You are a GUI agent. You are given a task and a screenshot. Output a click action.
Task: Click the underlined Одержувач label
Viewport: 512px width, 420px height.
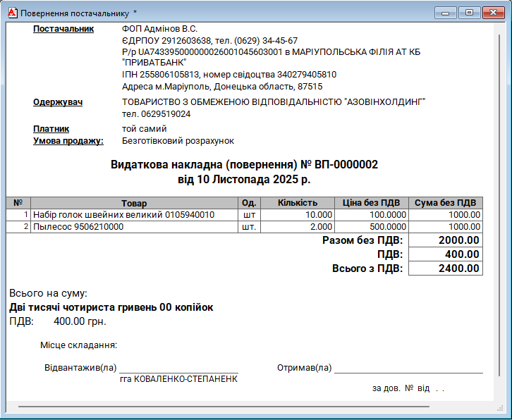tap(58, 102)
